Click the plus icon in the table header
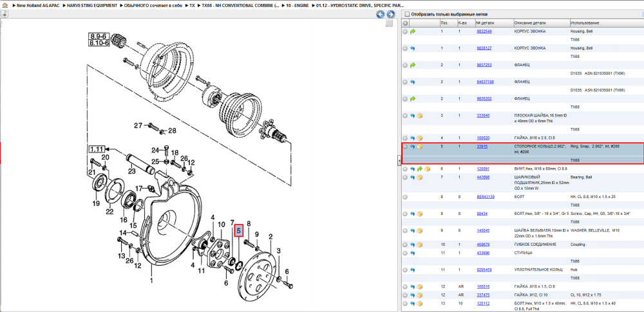Screen dimensions: 644x312 pyautogui.click(x=405, y=23)
